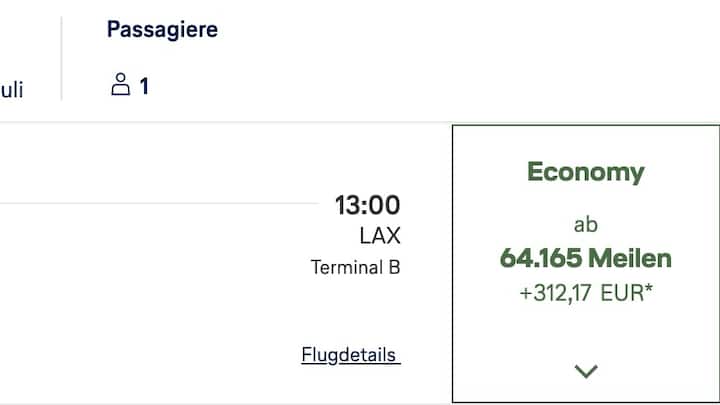Open the partially visible 'uli' date field

click(x=11, y=90)
